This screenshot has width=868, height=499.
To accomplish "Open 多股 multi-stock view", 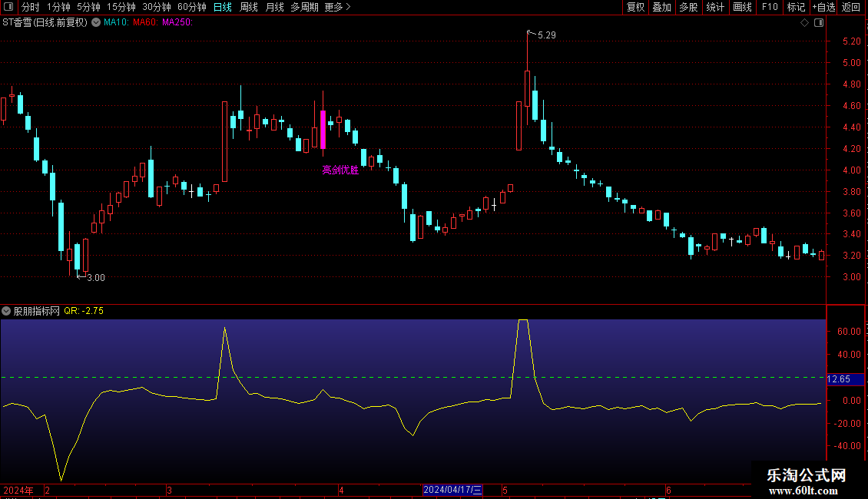I will [688, 7].
